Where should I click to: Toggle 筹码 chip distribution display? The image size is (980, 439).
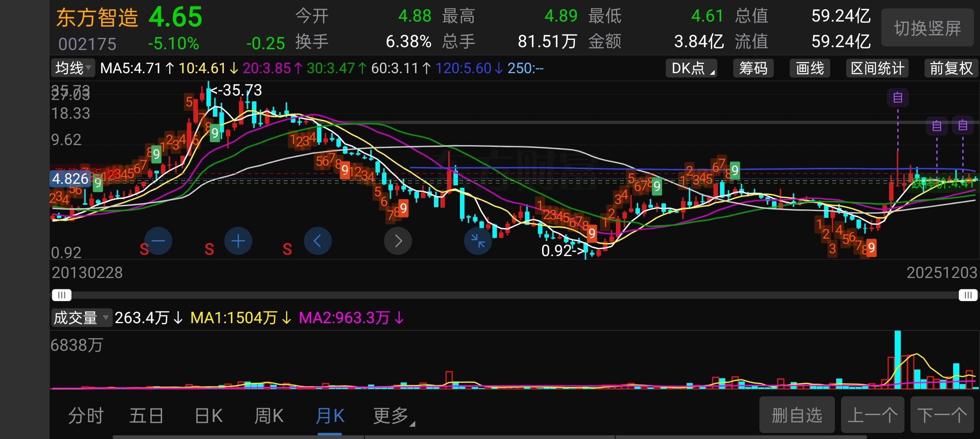point(753,68)
